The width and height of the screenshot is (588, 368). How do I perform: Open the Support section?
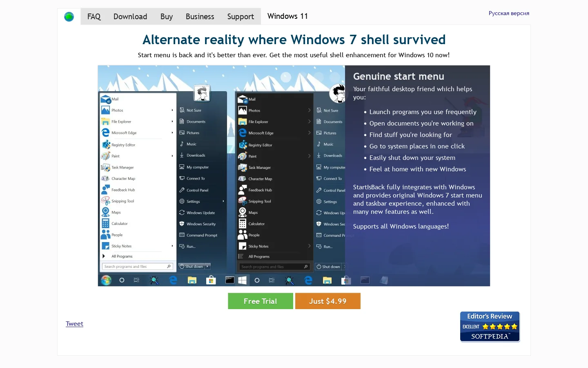tap(241, 16)
